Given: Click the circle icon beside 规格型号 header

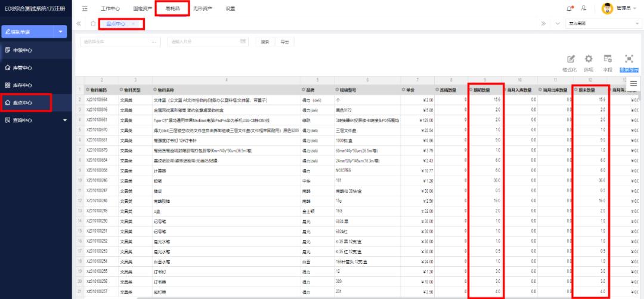Looking at the screenshot, I should point(338,90).
